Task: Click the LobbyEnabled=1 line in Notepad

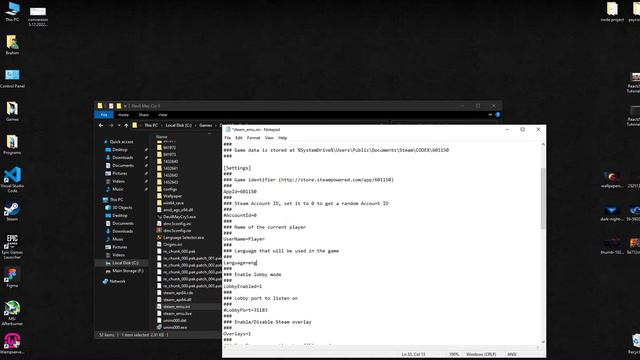Action: tap(242, 287)
